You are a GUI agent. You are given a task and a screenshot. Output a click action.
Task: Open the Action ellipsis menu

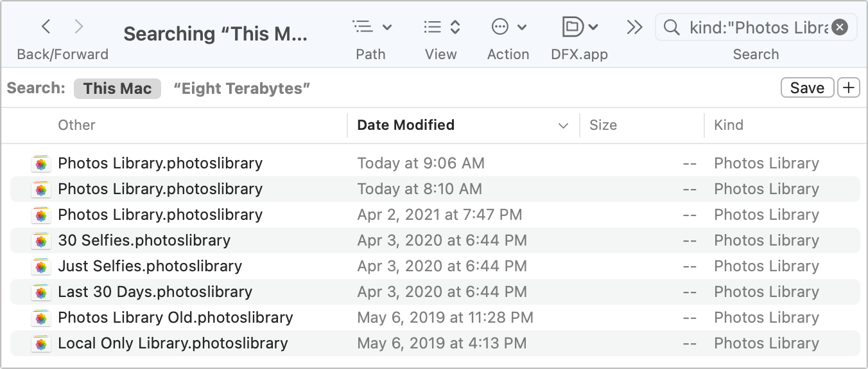point(508,27)
